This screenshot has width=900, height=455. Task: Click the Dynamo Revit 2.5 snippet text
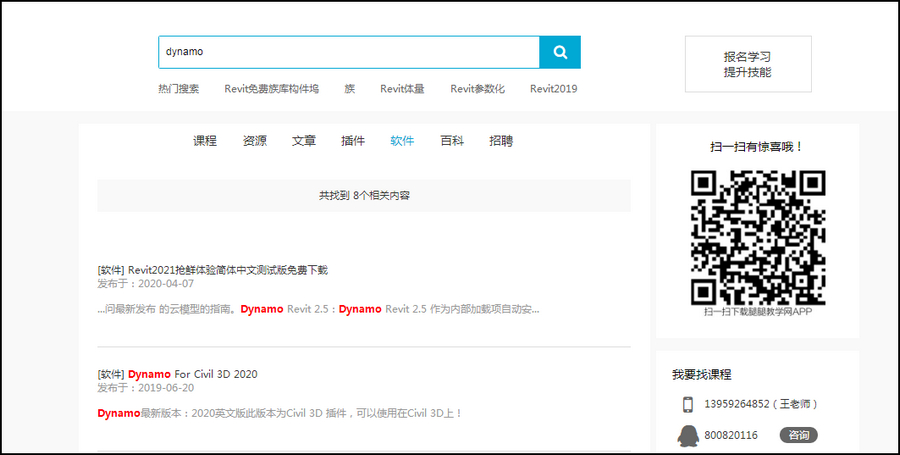(319, 309)
